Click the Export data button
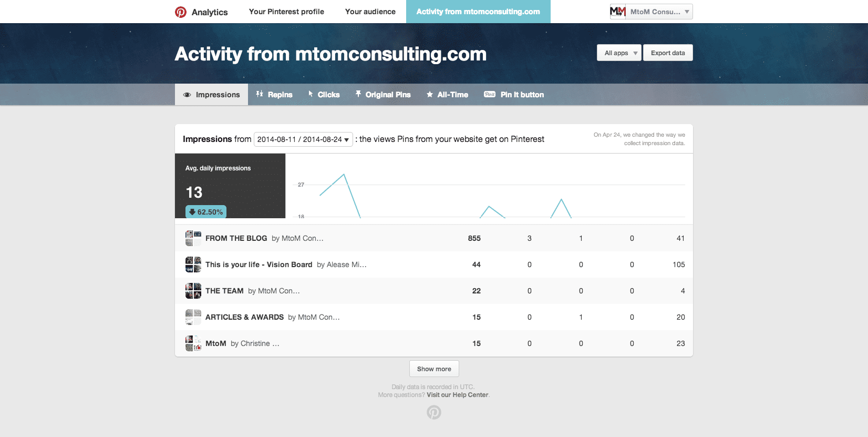This screenshot has height=437, width=868. [668, 53]
